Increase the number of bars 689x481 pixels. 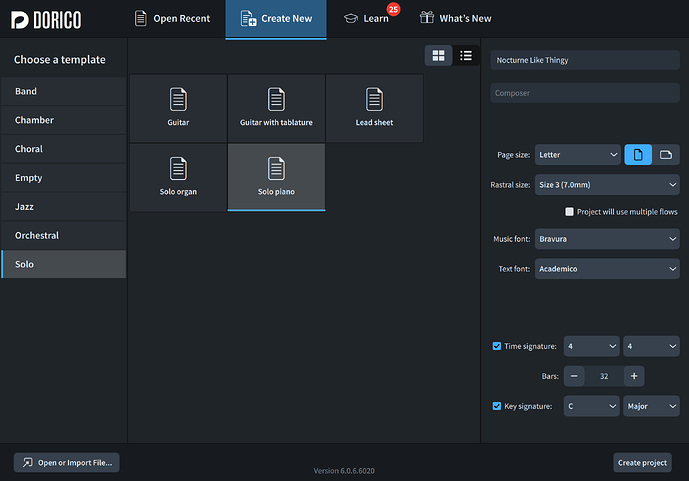[x=634, y=376]
